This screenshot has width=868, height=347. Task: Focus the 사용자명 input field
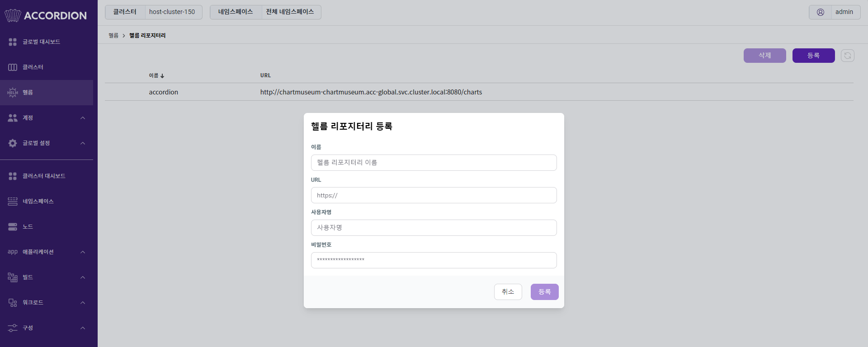pos(434,228)
